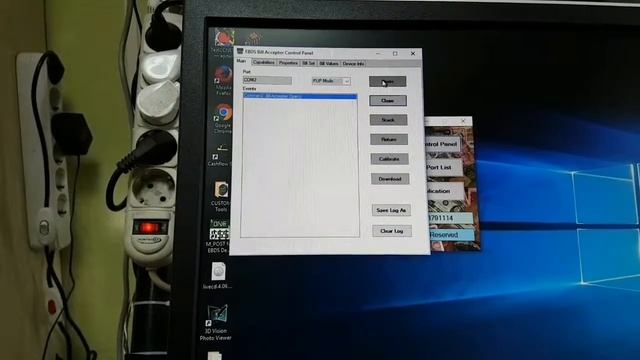
Task: Click the Port input field
Action: click(267, 80)
